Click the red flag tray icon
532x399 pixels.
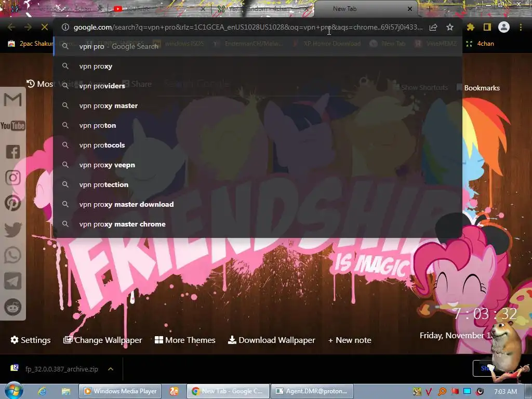click(455, 392)
